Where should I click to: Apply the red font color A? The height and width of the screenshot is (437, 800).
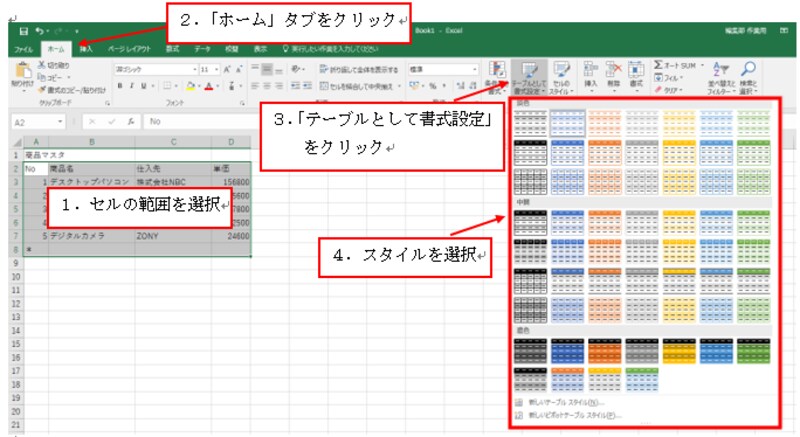click(x=208, y=86)
